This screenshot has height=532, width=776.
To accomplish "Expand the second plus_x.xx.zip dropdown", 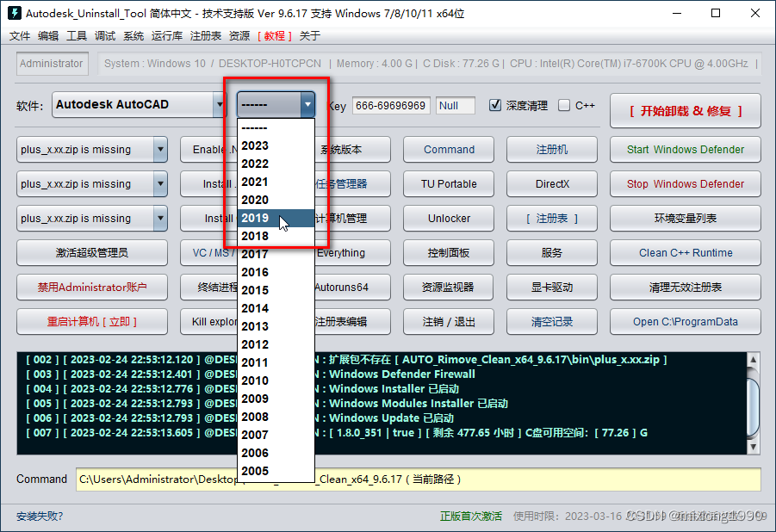I will 160,183.
